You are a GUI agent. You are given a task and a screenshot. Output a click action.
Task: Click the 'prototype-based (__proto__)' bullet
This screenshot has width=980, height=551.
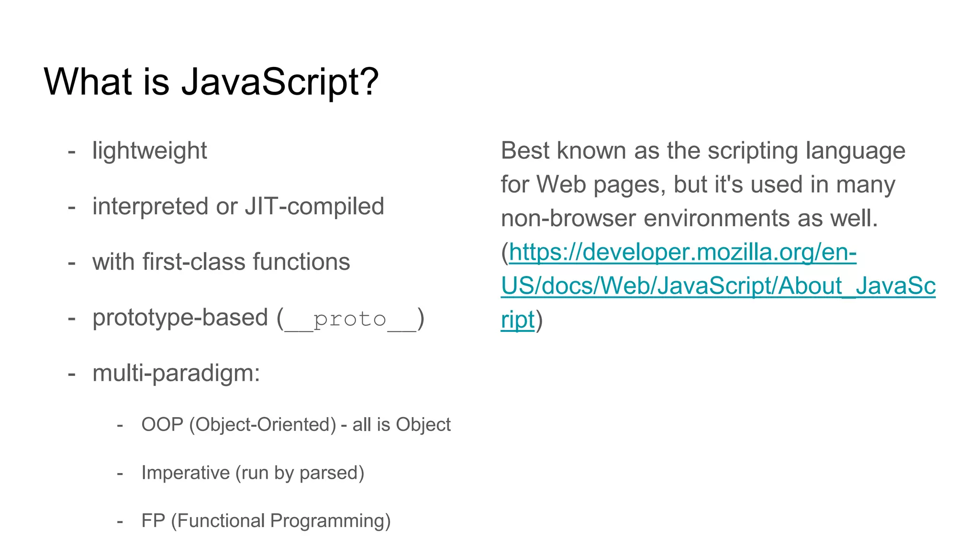tap(258, 318)
